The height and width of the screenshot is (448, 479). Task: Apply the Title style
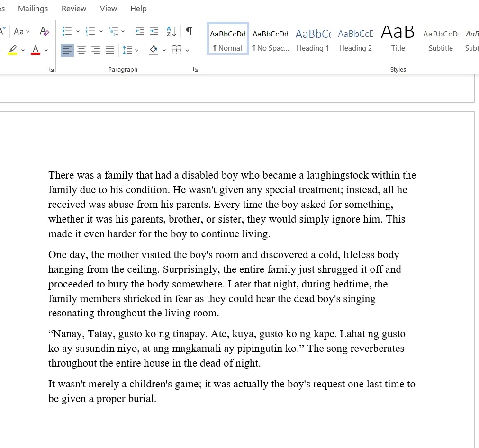398,39
